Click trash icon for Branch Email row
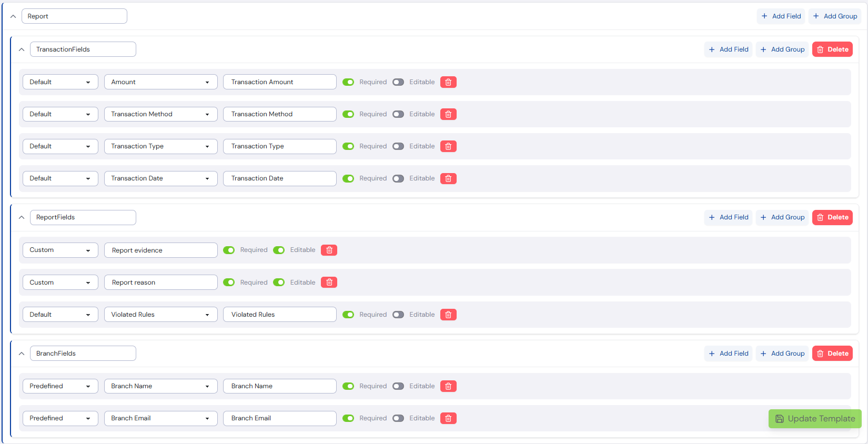This screenshot has width=868, height=444. click(448, 418)
